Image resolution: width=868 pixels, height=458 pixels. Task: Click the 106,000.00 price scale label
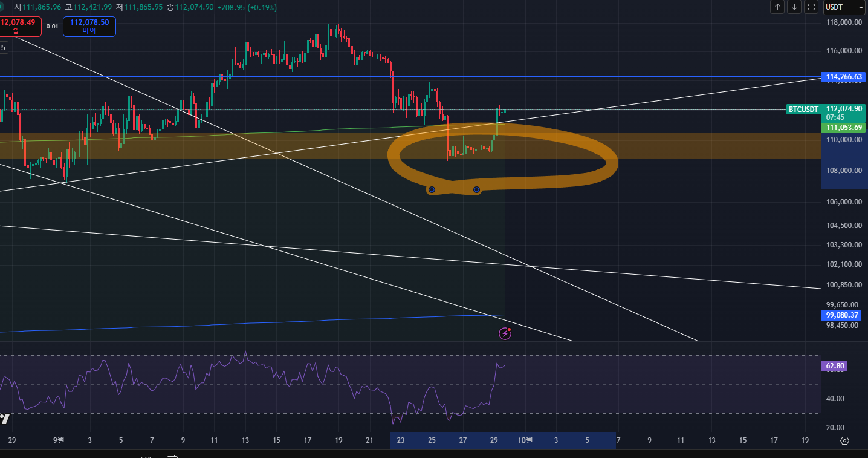(x=844, y=202)
